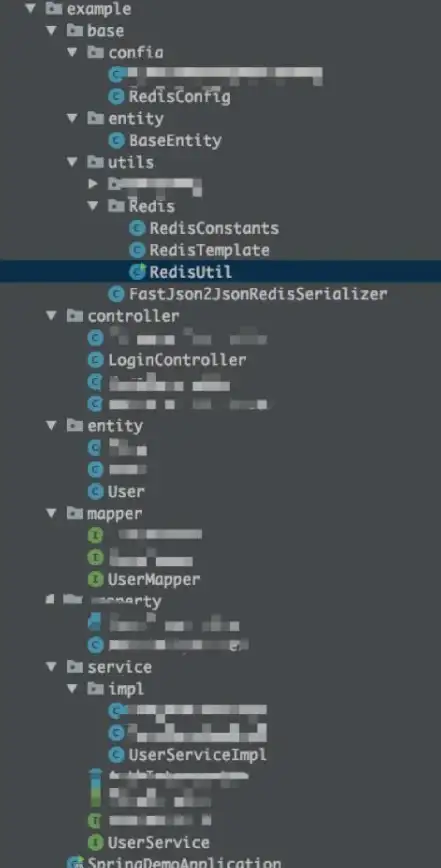Collapse the example package
The image size is (441, 868).
point(30,8)
